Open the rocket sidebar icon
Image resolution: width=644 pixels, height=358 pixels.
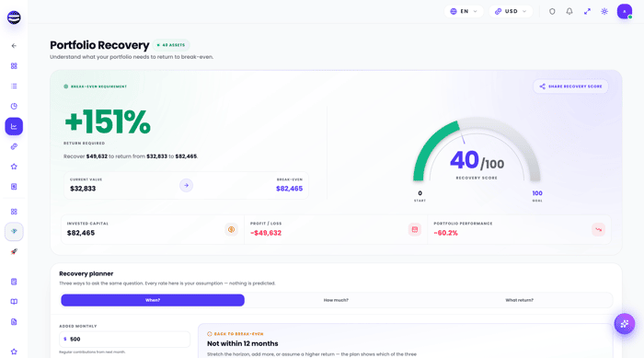tap(14, 251)
